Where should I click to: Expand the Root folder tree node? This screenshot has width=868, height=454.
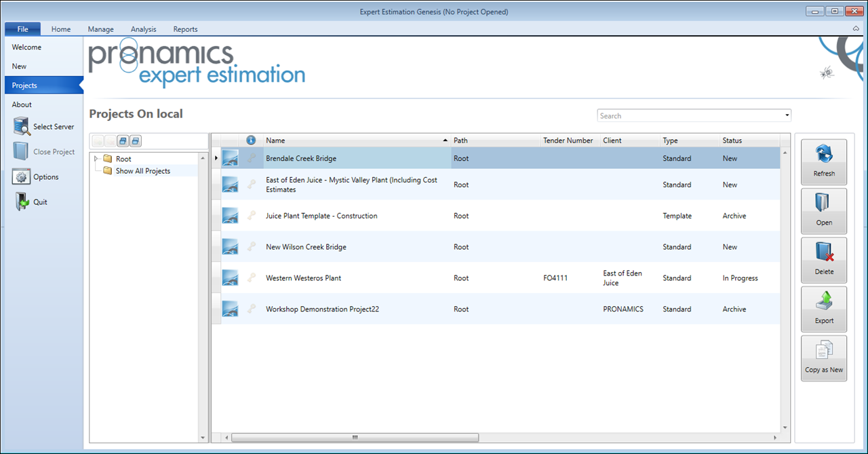coord(96,159)
